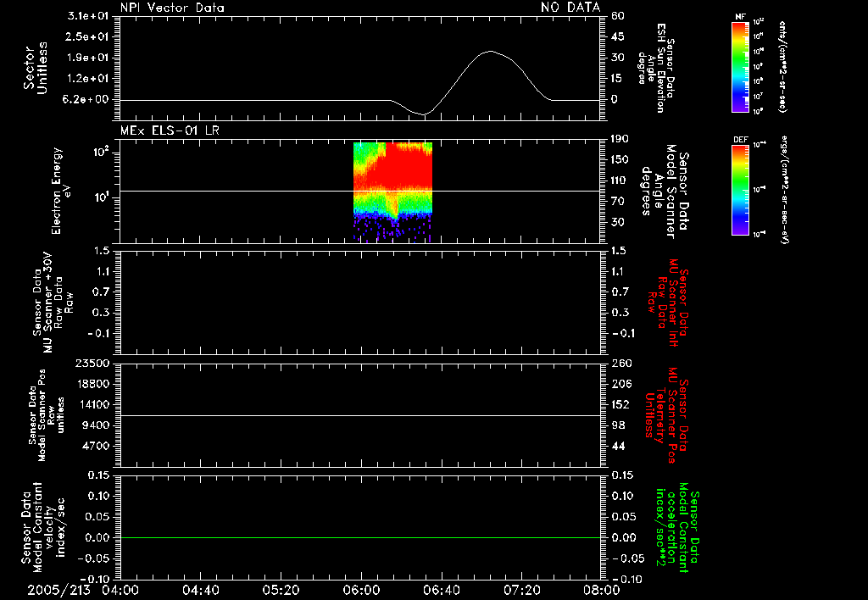Click the "1.9e+01" sector axis value
868x600 pixels.
pyautogui.click(x=88, y=58)
